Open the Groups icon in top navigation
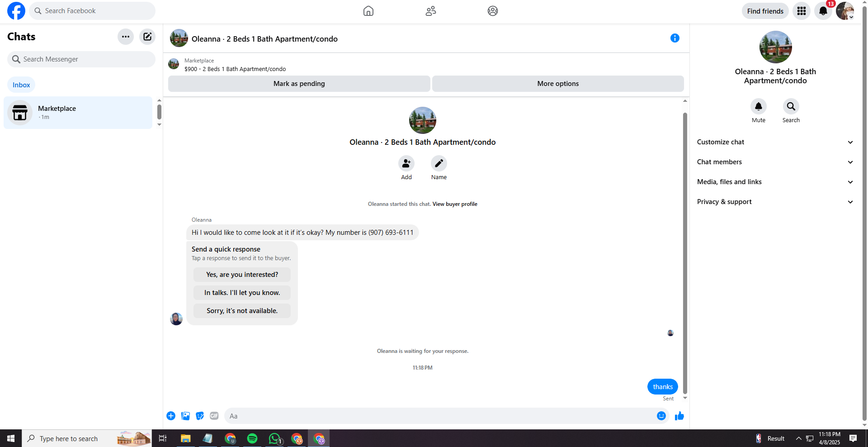868x447 pixels. (x=493, y=11)
